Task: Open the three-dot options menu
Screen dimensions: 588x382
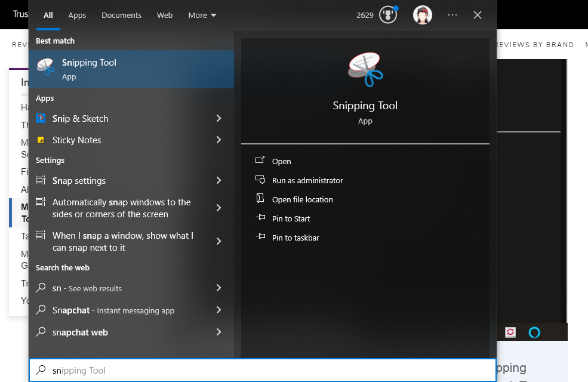Action: tap(452, 15)
